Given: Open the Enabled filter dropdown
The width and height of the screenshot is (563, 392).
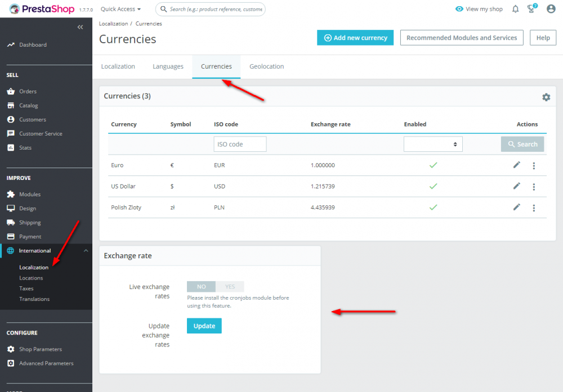Looking at the screenshot, I should coord(433,144).
